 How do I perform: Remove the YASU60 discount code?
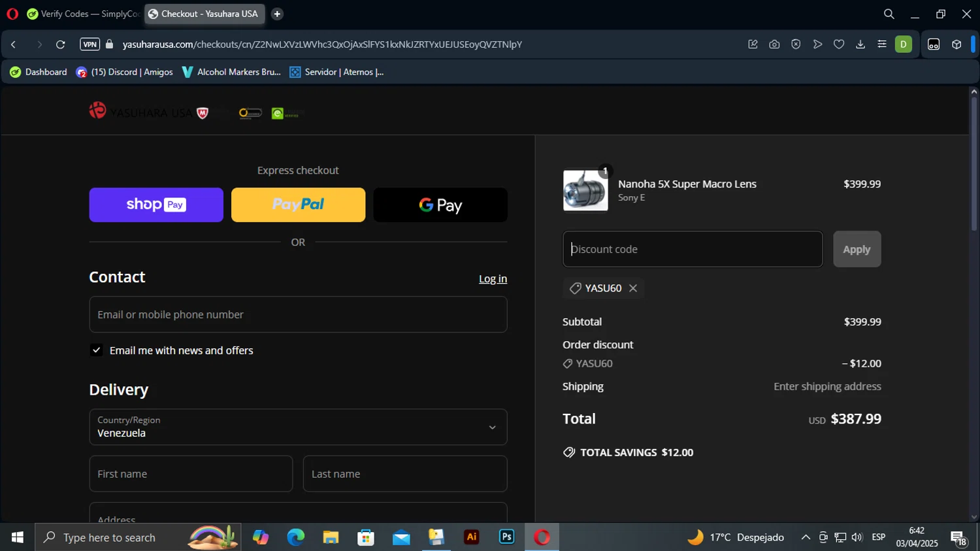[x=632, y=288]
